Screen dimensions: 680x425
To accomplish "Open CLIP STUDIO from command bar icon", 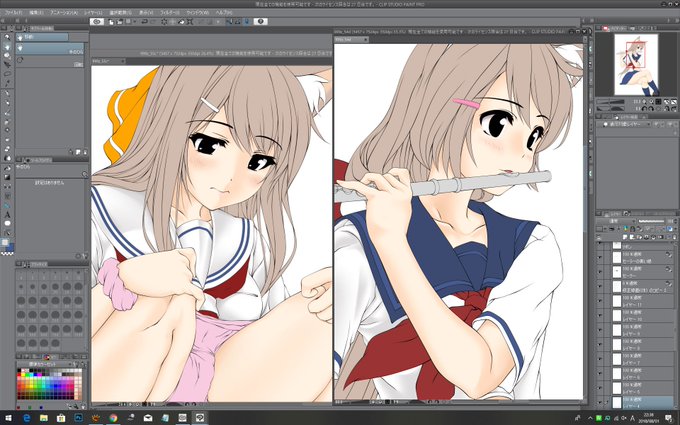I will [97, 22].
